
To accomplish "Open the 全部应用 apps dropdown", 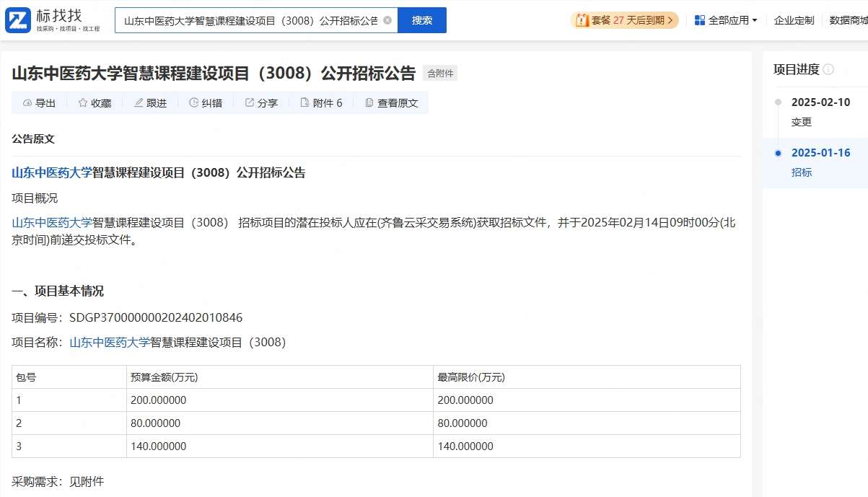I will point(724,20).
